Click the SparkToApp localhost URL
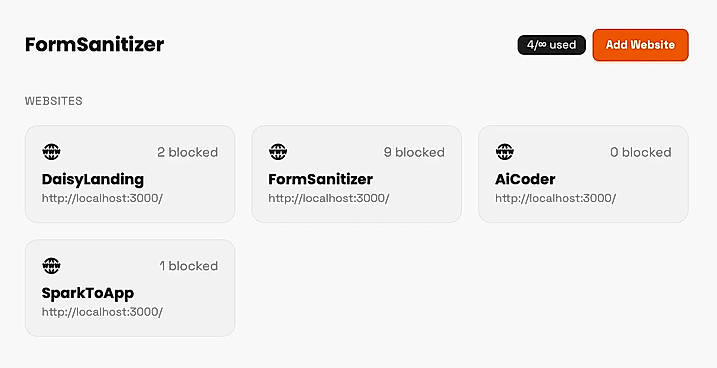 (x=102, y=312)
